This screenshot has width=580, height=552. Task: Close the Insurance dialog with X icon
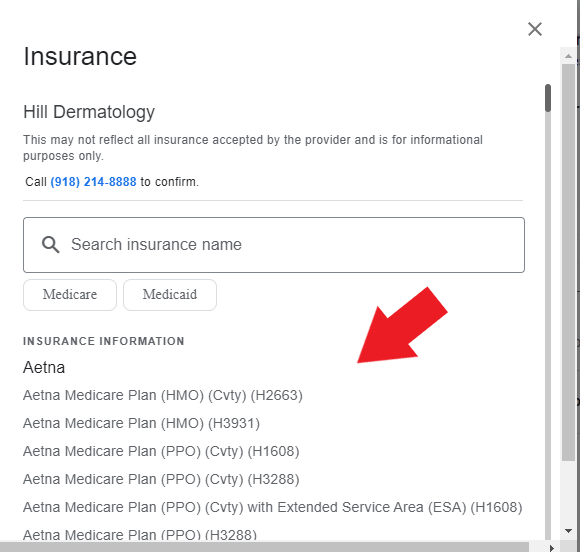[535, 29]
